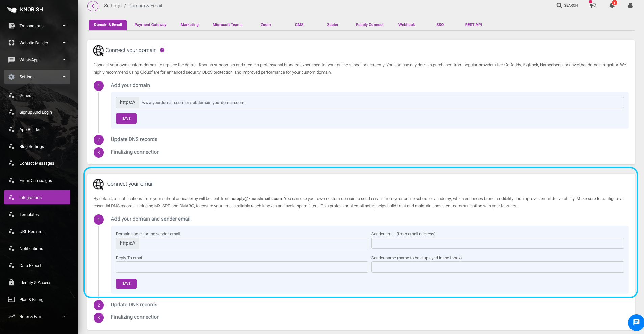Save the domain in Connect your domain

click(x=126, y=119)
